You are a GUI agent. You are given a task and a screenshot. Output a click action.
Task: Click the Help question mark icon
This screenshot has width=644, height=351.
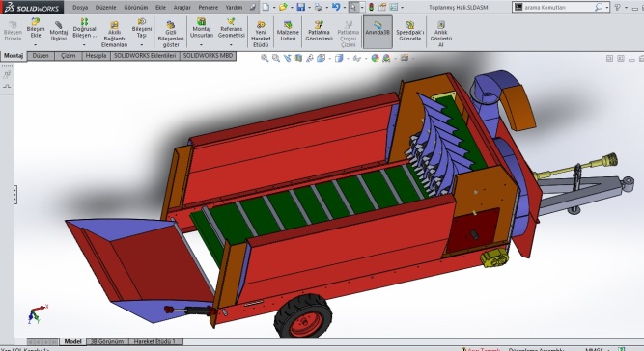(x=617, y=7)
